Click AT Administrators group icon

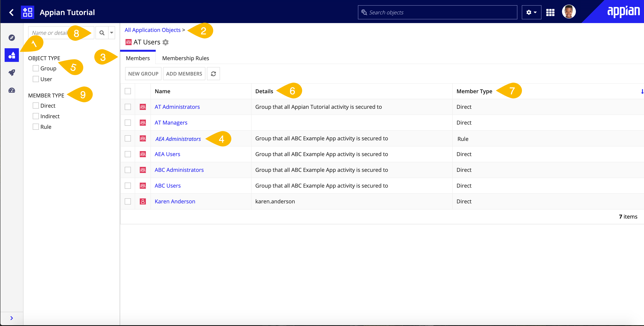[143, 107]
